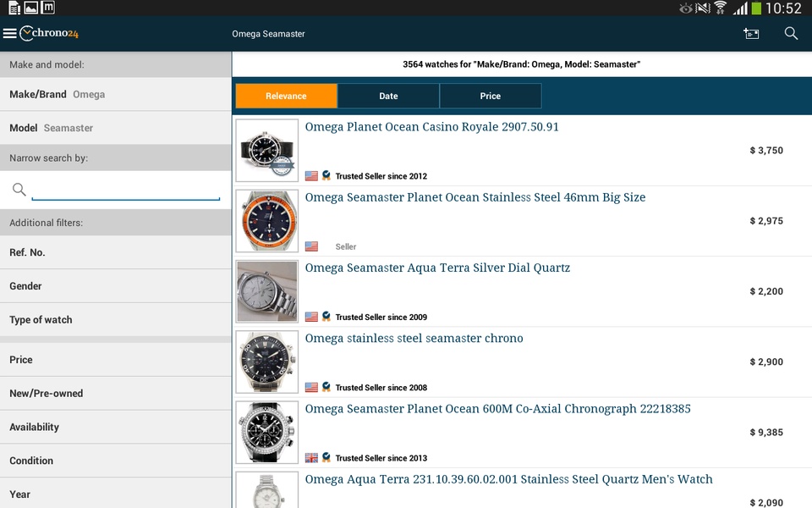The width and height of the screenshot is (812, 508).
Task: Focus the narrow search text field
Action: [126, 190]
